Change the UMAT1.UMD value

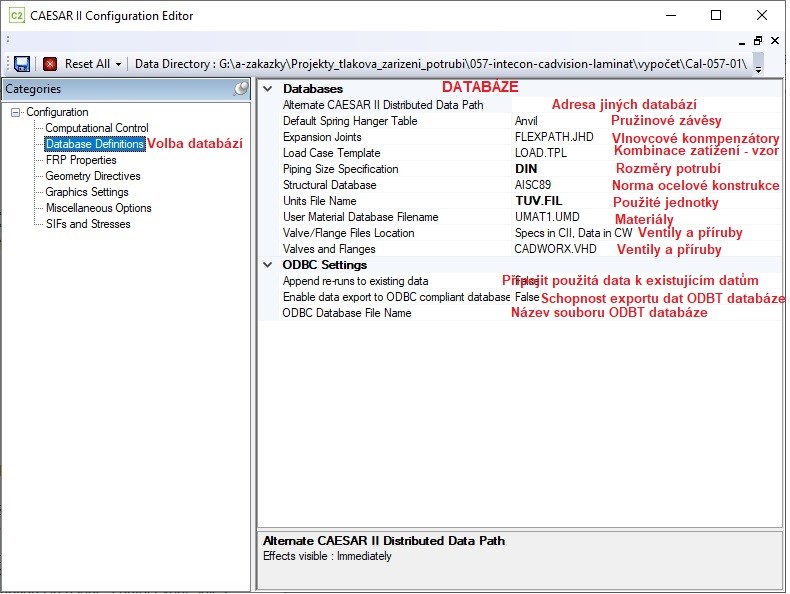coord(547,217)
